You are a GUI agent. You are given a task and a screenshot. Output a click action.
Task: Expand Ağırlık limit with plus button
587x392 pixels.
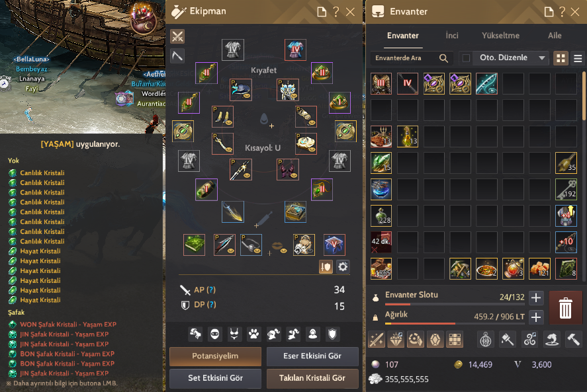[x=536, y=317]
